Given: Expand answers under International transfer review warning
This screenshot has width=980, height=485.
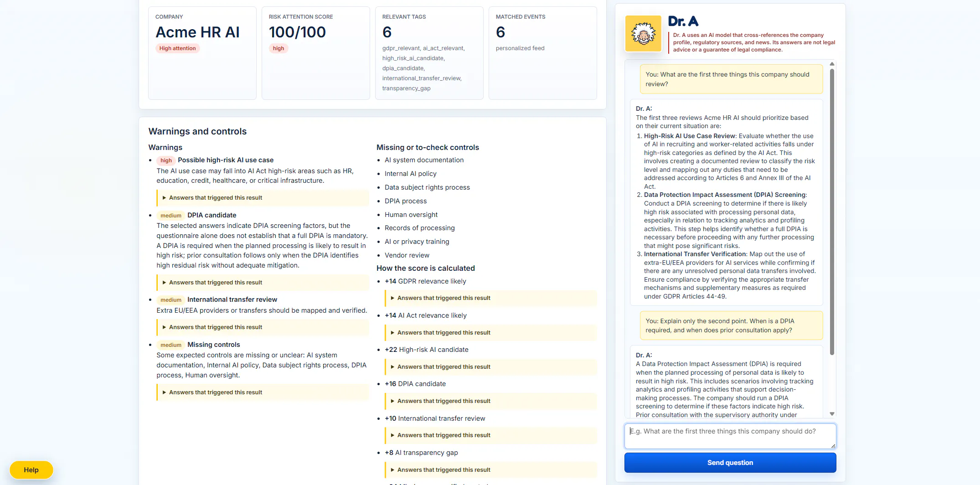Looking at the screenshot, I should (263, 327).
